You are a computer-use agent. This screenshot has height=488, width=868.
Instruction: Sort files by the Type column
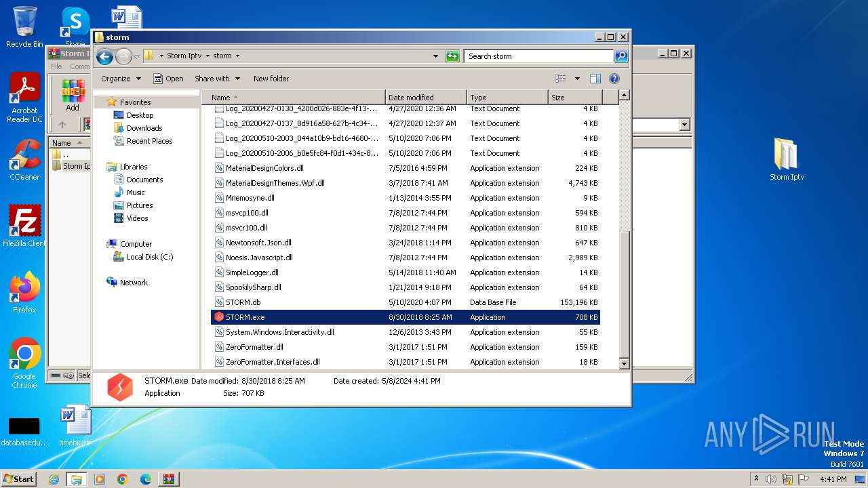pos(507,98)
